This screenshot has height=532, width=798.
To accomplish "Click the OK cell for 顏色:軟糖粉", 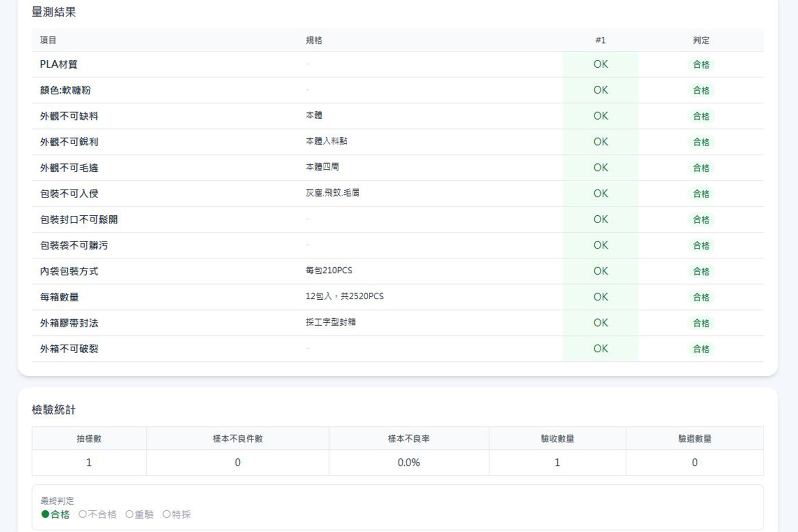I will (x=601, y=90).
